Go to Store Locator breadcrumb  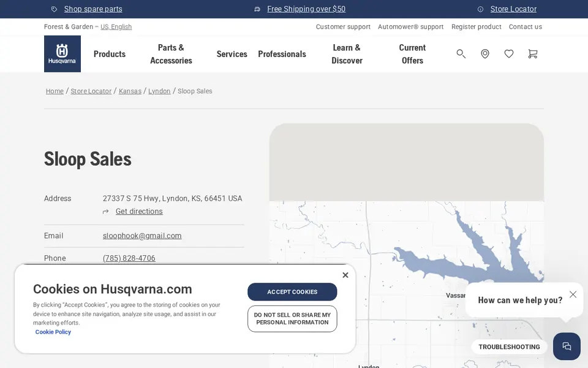[x=91, y=91]
